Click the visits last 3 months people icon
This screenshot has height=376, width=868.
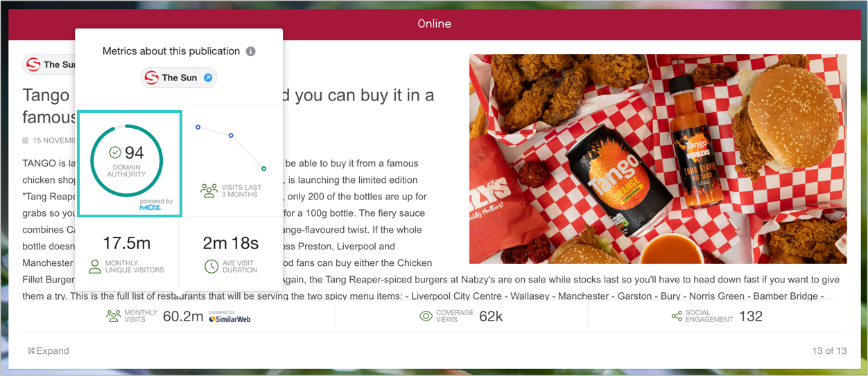pos(209,190)
